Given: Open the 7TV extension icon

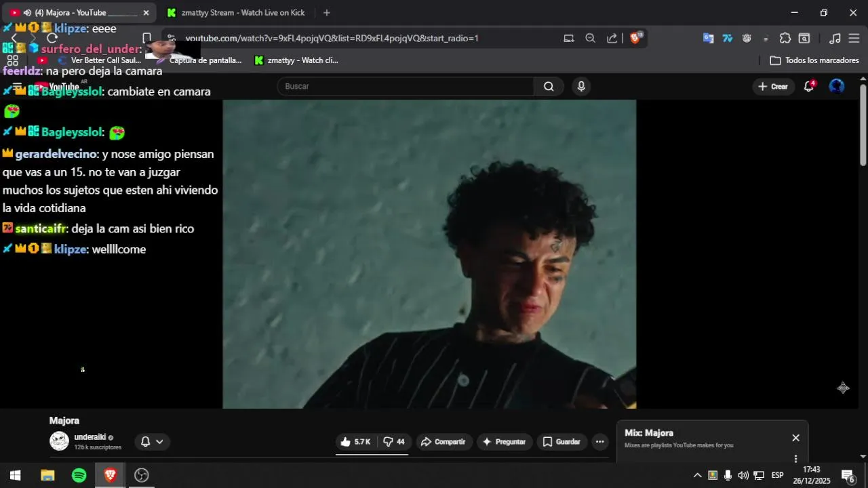Looking at the screenshot, I should [728, 38].
